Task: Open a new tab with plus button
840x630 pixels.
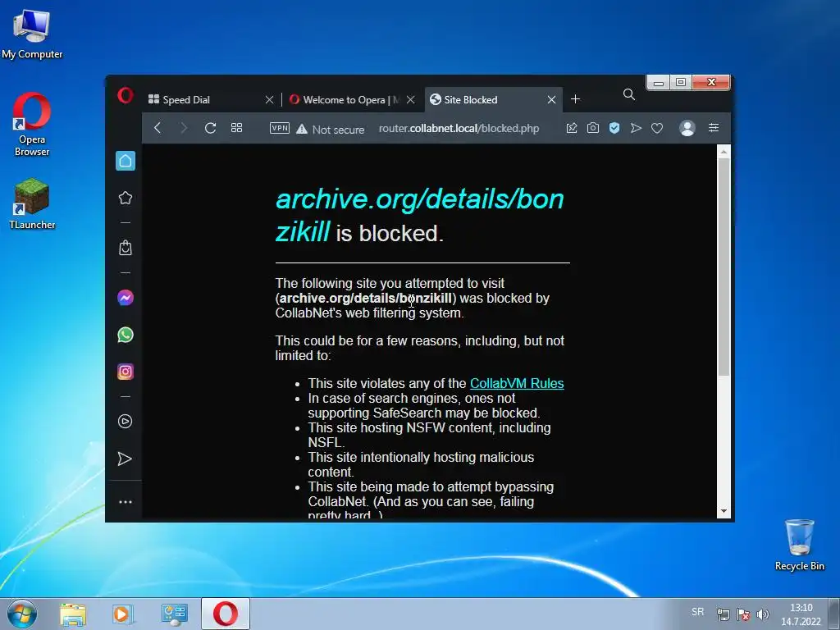Action: click(x=575, y=99)
